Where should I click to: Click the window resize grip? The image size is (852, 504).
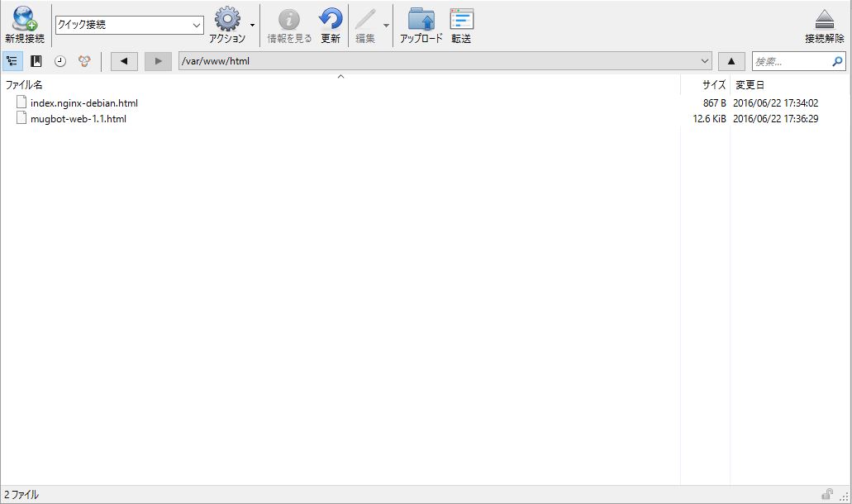tap(845, 497)
